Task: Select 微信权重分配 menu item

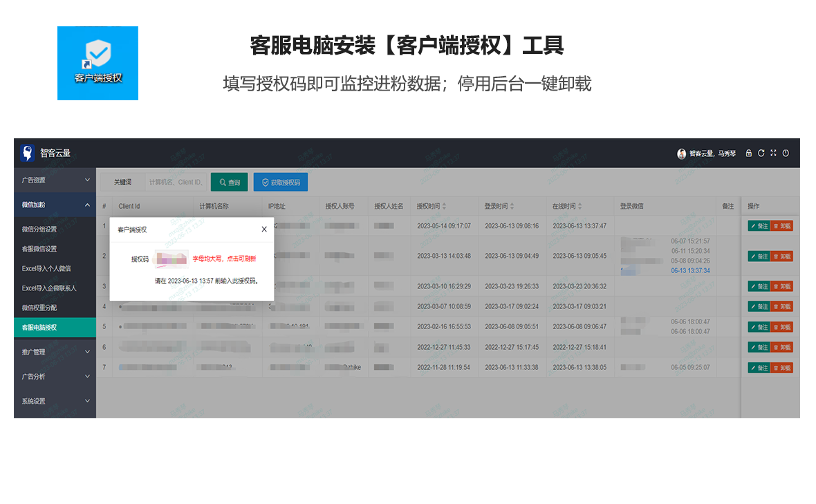Action: click(39, 308)
